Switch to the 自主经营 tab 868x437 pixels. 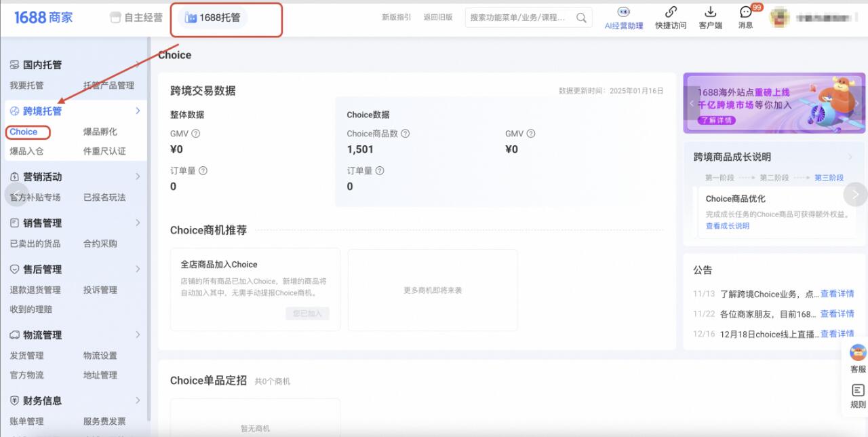[x=136, y=18]
